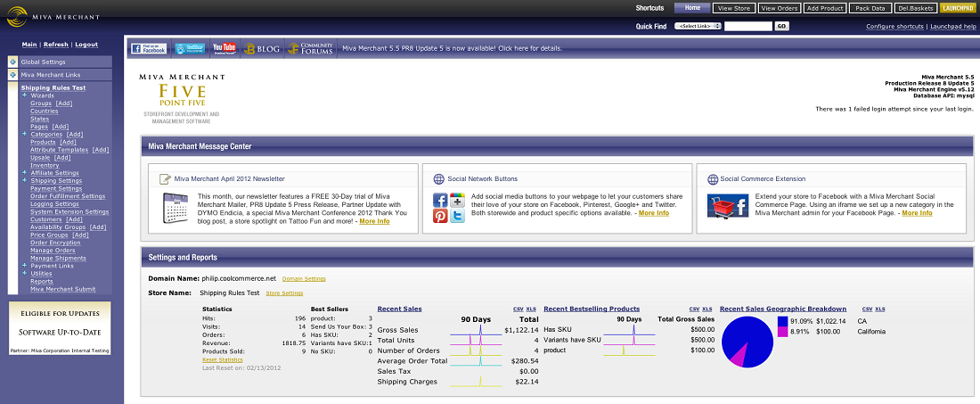The image size is (980, 404).
Task: Open the Inventory tree item
Action: (x=45, y=165)
